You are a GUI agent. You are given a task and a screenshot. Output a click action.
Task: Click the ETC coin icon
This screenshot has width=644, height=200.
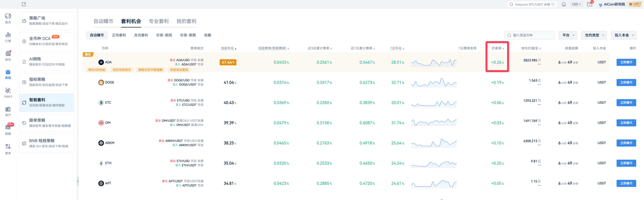101,102
